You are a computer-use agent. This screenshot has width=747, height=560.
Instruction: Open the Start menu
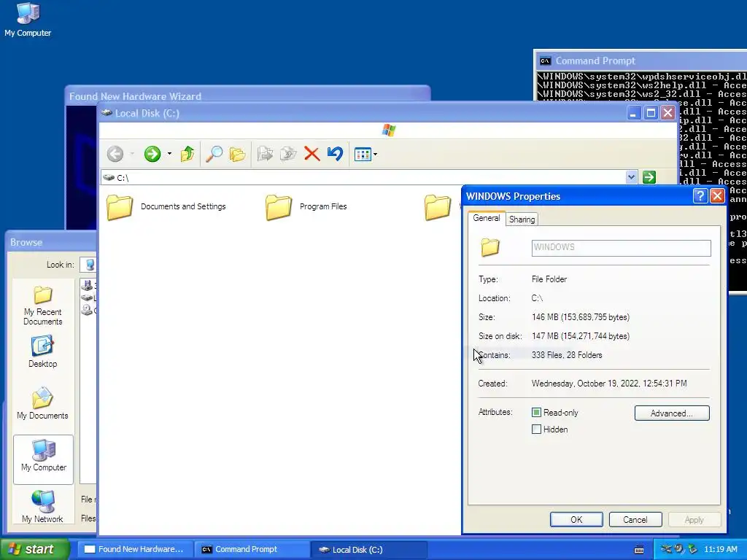34,549
